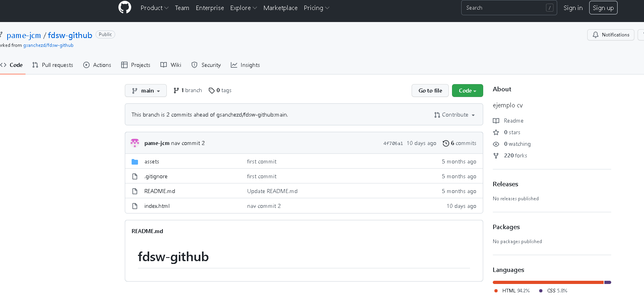Click the pame-jcm user avatar
Screen dimensions: 644x308
click(x=135, y=143)
